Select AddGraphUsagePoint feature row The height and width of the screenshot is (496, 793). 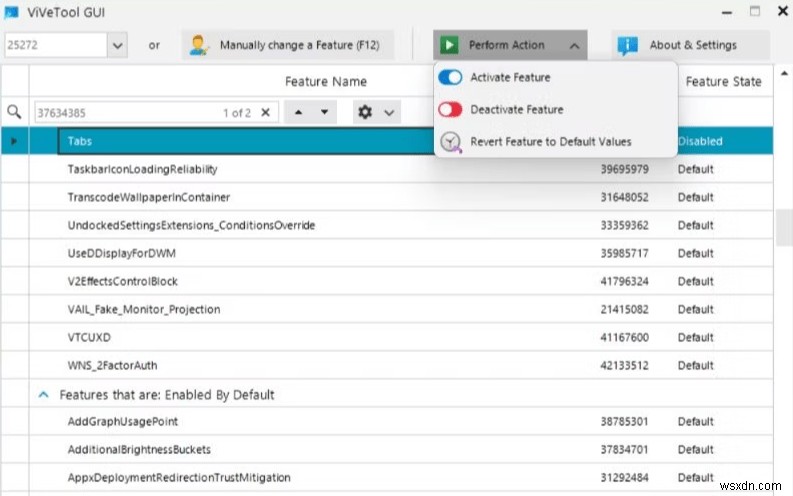(387, 421)
